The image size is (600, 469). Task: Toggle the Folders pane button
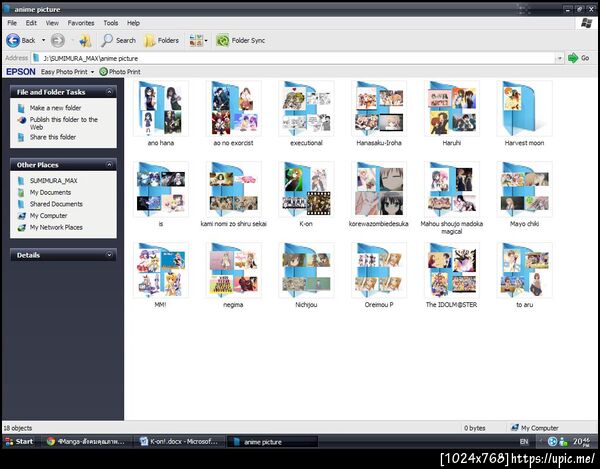pyautogui.click(x=161, y=40)
